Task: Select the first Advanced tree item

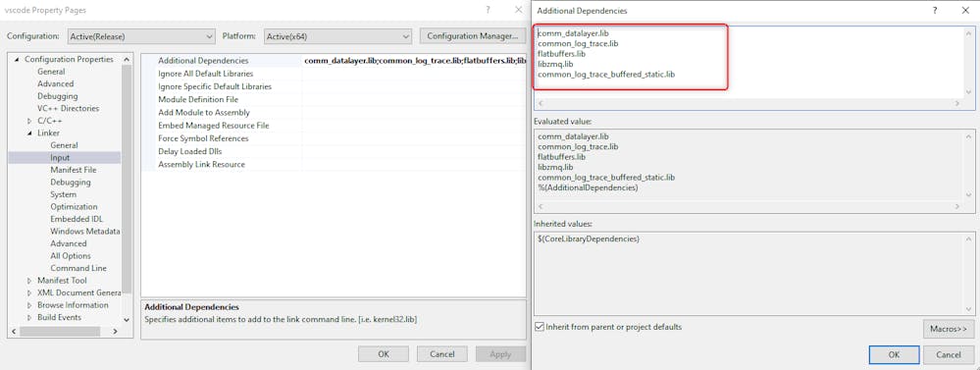Action: point(56,83)
